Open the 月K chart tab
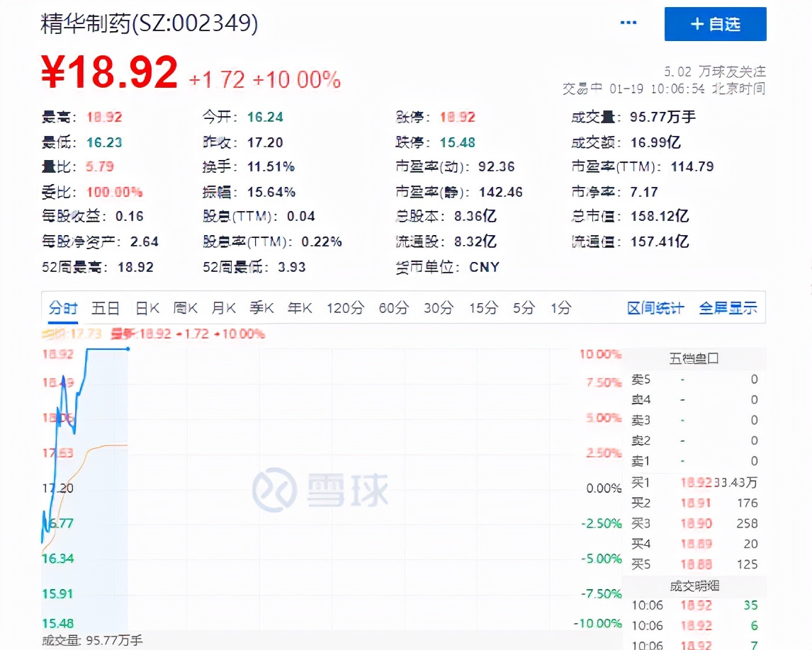812x650 pixels. [224, 308]
